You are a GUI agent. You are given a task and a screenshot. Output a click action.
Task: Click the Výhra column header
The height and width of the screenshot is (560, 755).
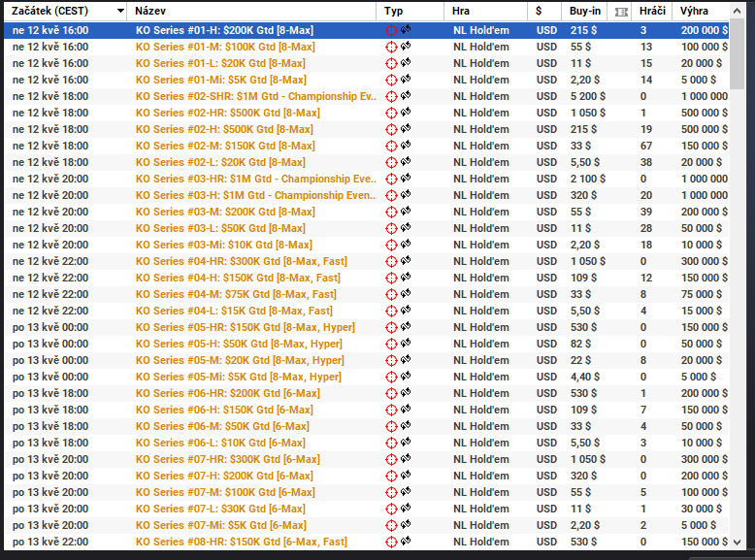[x=694, y=11]
